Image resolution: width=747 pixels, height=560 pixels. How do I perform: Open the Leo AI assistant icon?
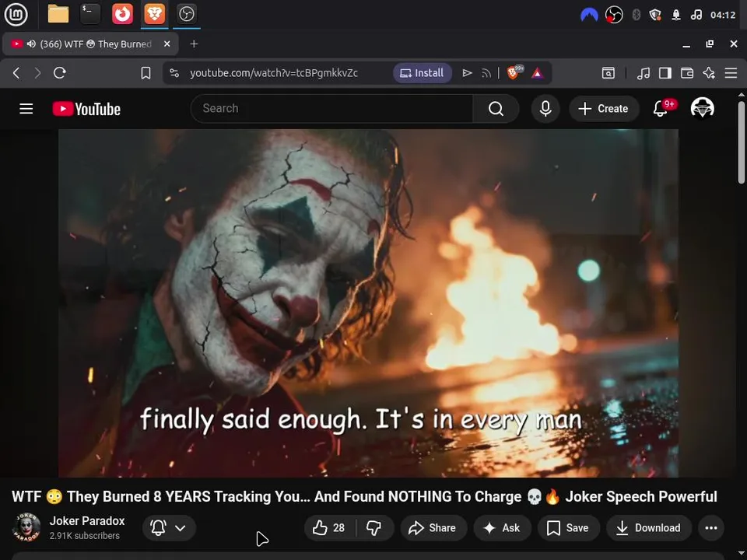tap(709, 73)
